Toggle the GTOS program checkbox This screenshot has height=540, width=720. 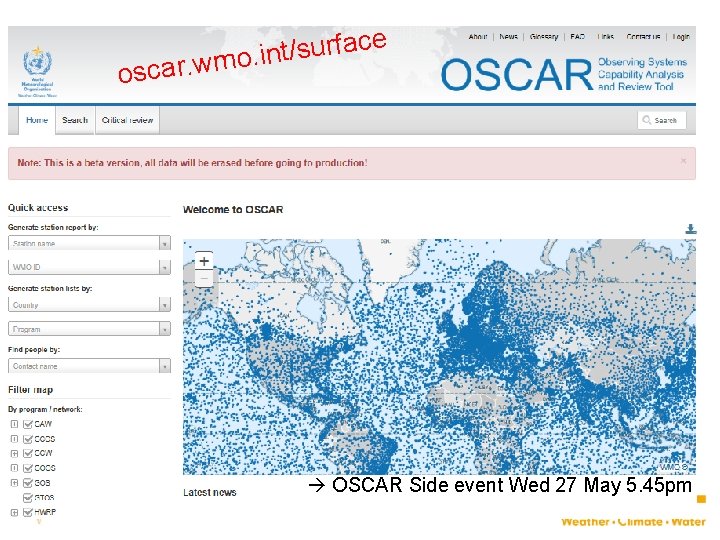coord(28,498)
